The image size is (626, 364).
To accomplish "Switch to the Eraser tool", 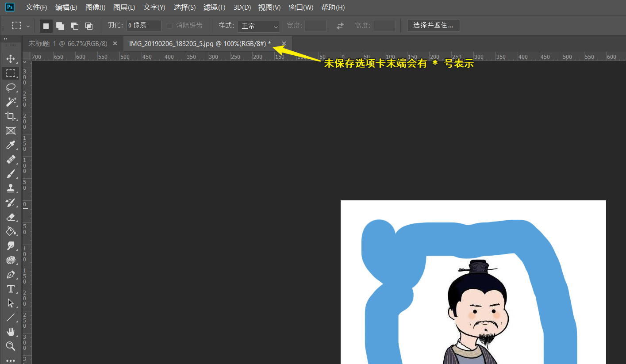I will tap(11, 217).
